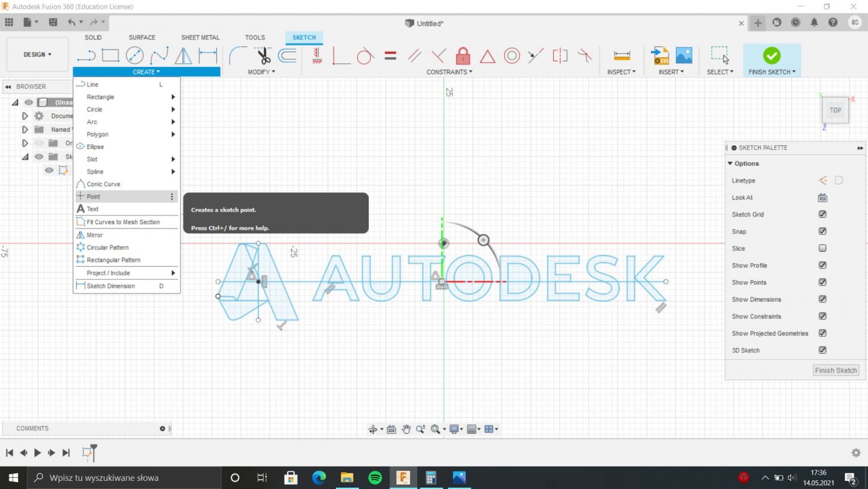Enable the Slice checkbox
This screenshot has height=489, width=868.
click(x=822, y=248)
